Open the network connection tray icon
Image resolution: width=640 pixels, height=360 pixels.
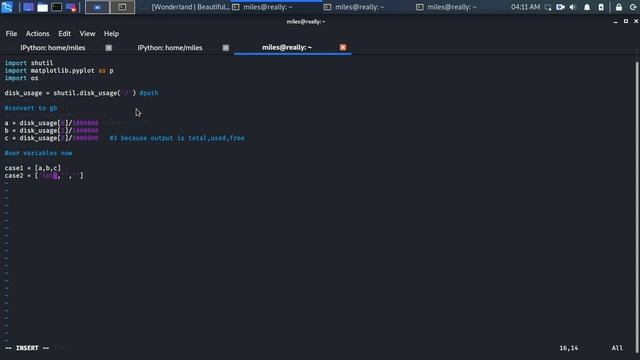[x=548, y=7]
